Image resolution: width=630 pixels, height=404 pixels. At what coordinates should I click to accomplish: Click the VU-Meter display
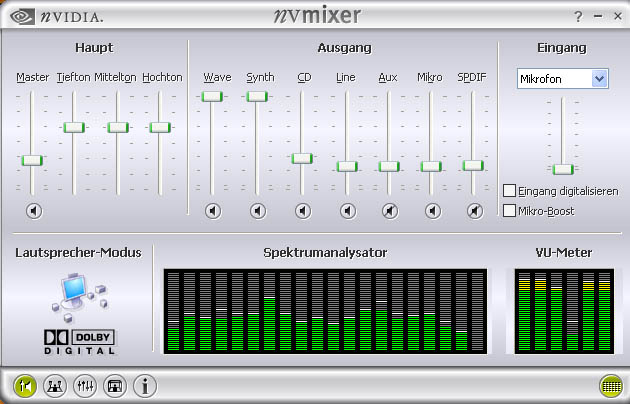pos(564,312)
